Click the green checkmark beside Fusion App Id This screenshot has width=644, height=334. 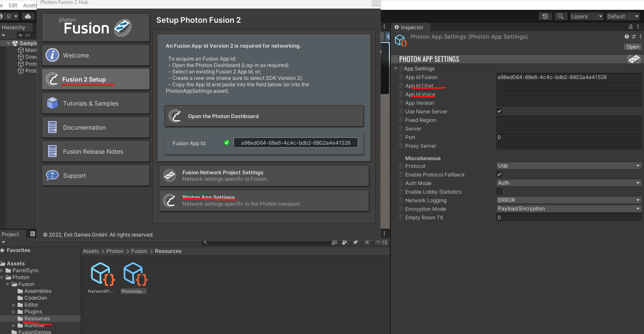227,143
